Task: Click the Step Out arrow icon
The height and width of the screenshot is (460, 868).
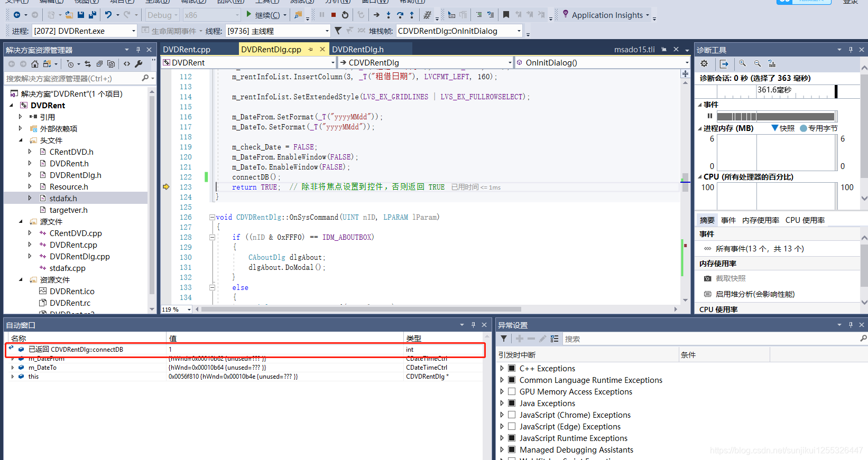Action: point(412,15)
